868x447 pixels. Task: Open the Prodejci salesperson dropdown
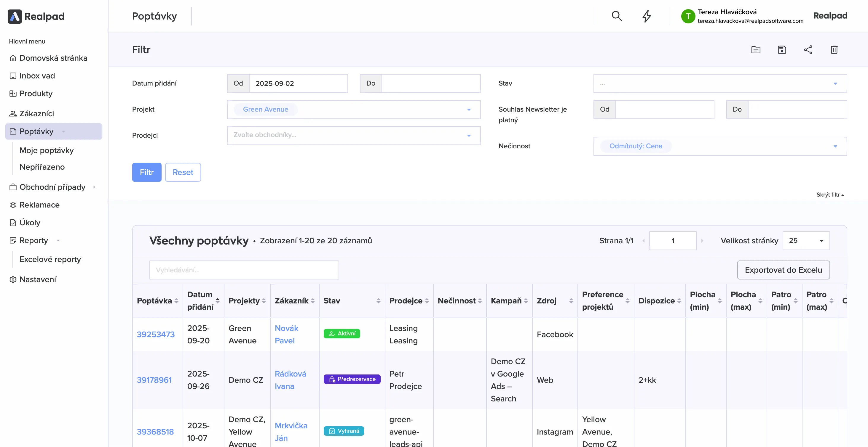tap(353, 135)
